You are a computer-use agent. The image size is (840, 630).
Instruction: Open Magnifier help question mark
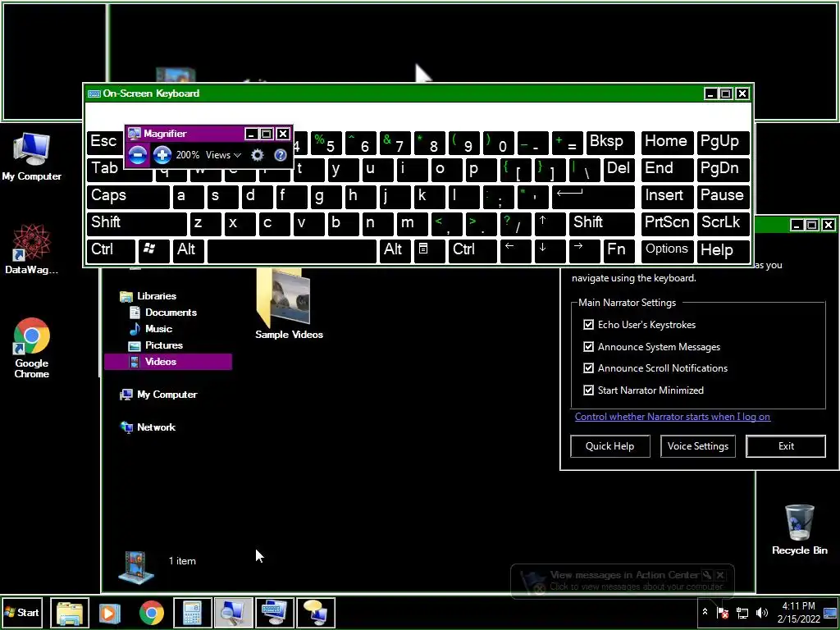(281, 155)
